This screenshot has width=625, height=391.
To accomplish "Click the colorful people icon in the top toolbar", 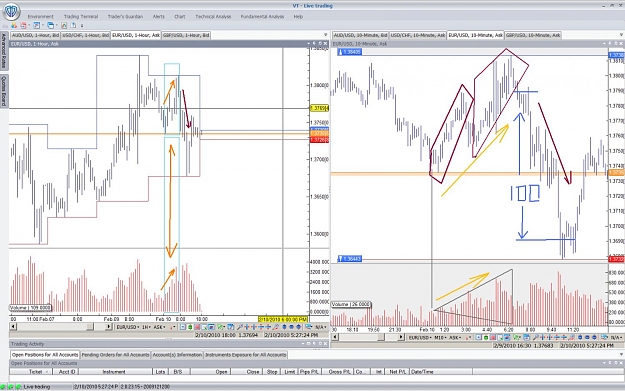I will click(x=14, y=26).
